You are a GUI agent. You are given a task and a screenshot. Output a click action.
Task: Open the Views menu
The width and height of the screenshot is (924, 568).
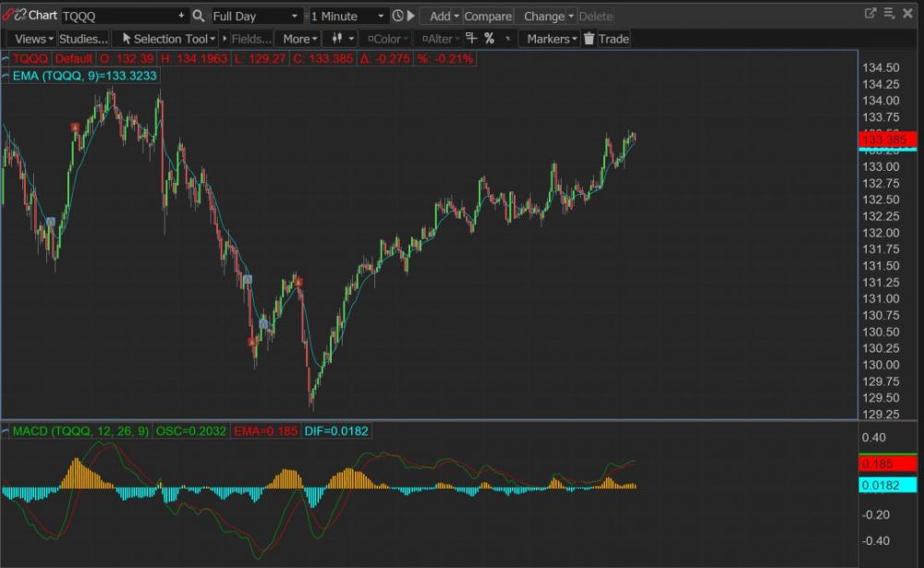33,39
